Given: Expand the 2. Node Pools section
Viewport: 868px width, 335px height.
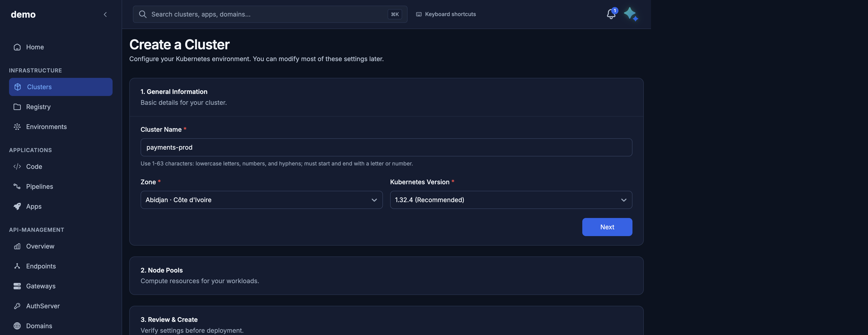Looking at the screenshot, I should 387,276.
